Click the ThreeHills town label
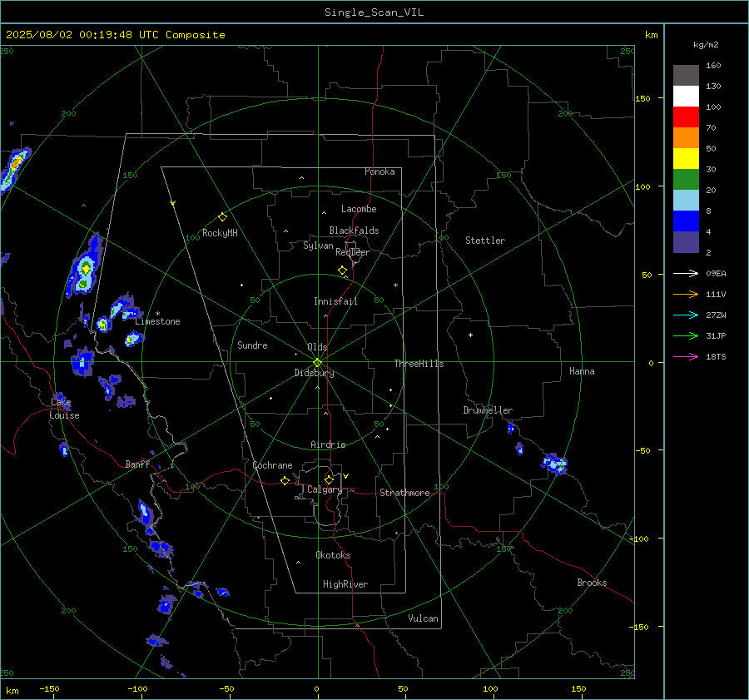Viewport: 749px width, 700px height. click(x=419, y=364)
